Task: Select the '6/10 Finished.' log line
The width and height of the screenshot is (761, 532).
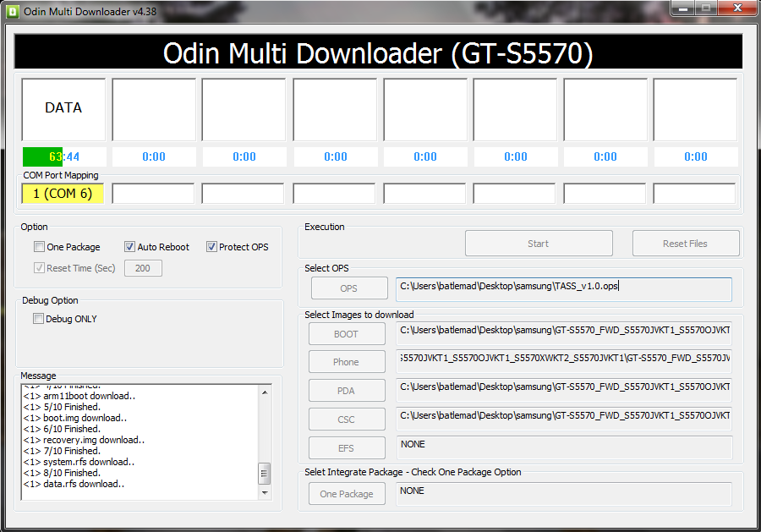Action: point(62,429)
